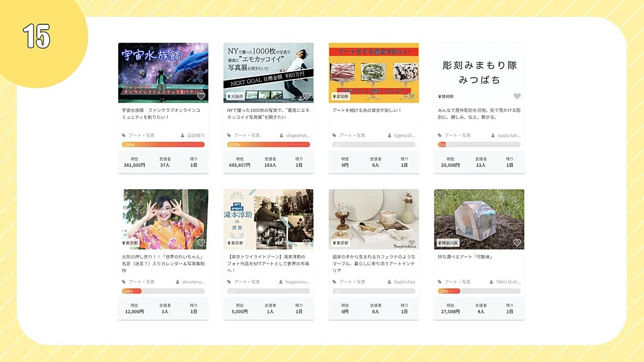Screen dimensions: 644x362
Task: Open 画家の手から生まれるカフェラテ project title
Action: coord(374,264)
